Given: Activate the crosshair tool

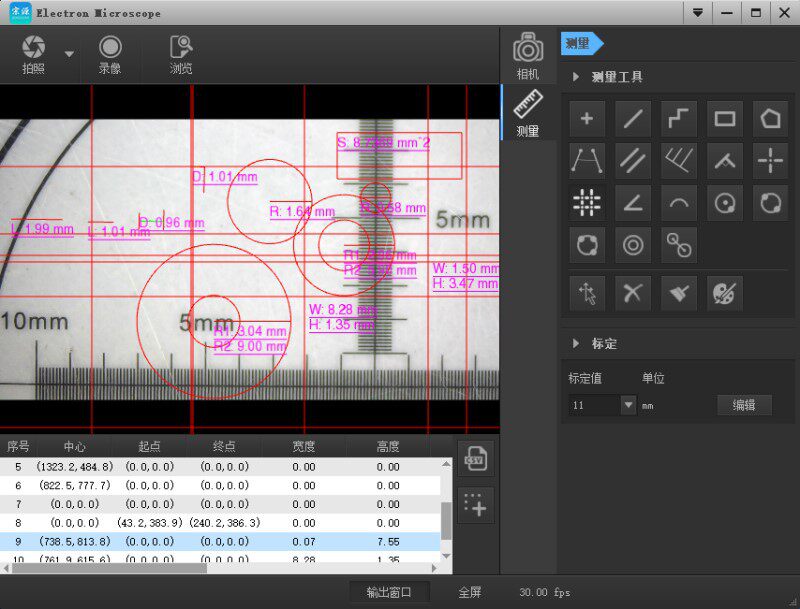Looking at the screenshot, I should tap(770, 161).
